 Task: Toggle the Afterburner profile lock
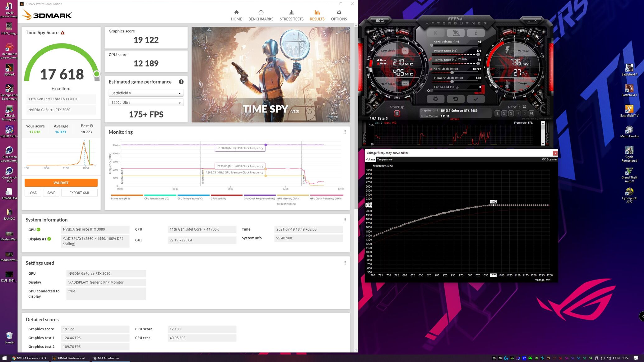coord(525,107)
